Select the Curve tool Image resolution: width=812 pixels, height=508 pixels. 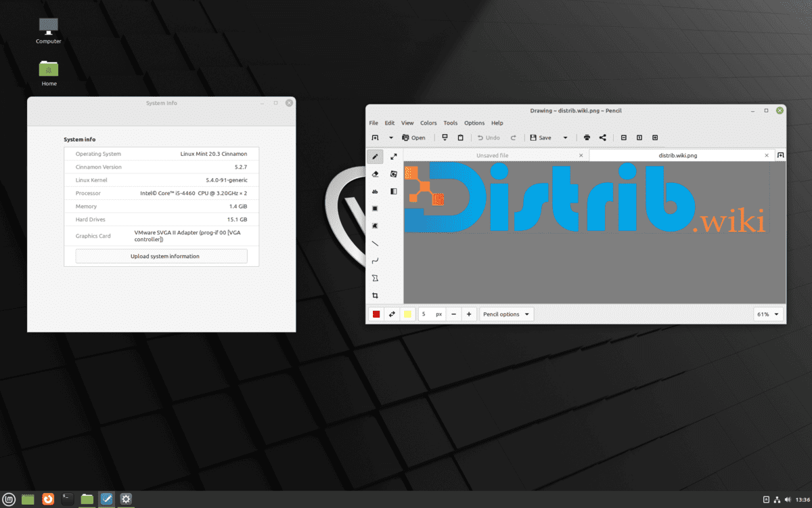[x=375, y=261]
